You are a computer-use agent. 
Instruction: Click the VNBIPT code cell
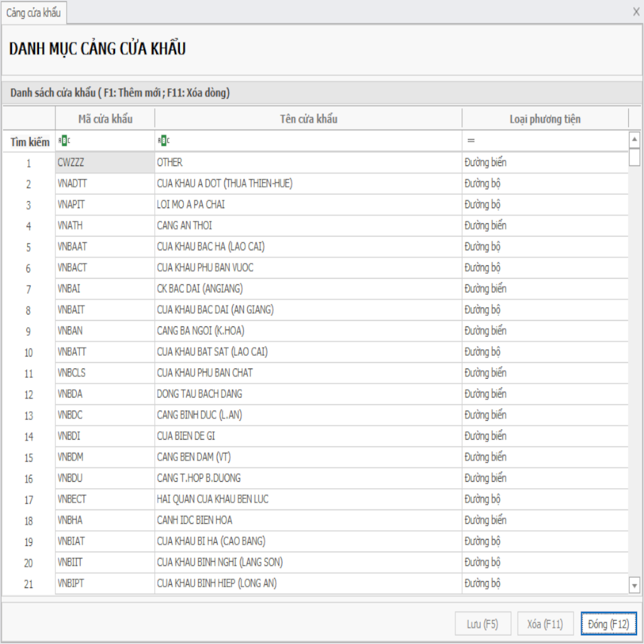coord(105,584)
